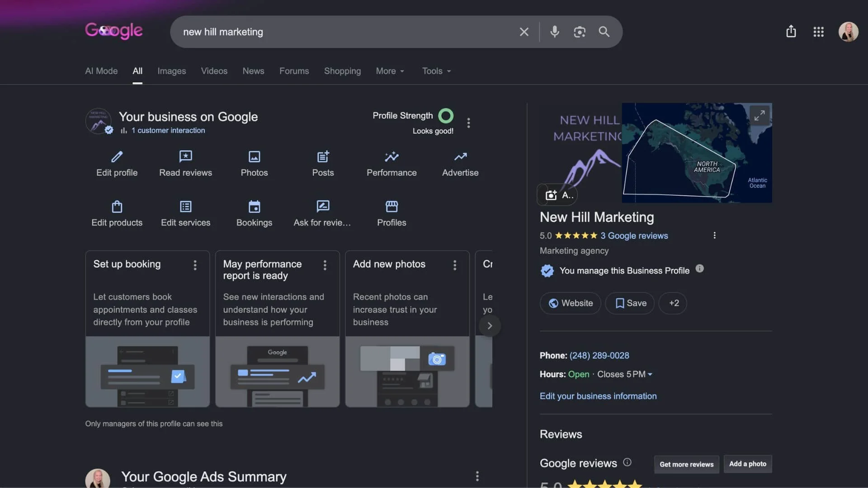The height and width of the screenshot is (488, 868).
Task: Switch to Forums tab
Action: tap(294, 71)
